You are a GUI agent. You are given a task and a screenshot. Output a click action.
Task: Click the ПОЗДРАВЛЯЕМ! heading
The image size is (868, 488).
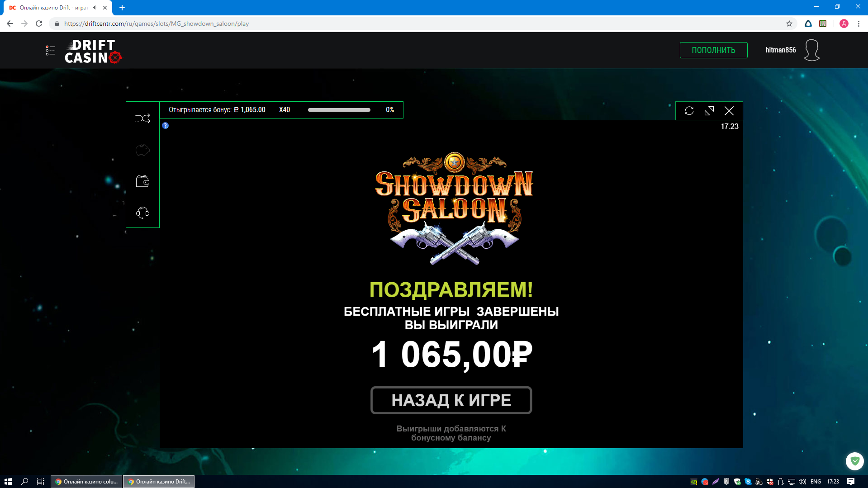coord(451,289)
